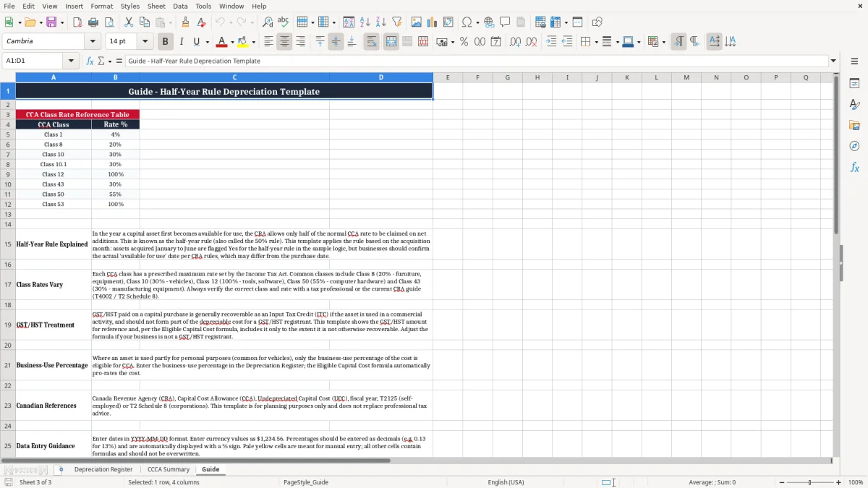Activate Clone Formatting paintbrush
The height and width of the screenshot is (488, 868).
point(186,22)
